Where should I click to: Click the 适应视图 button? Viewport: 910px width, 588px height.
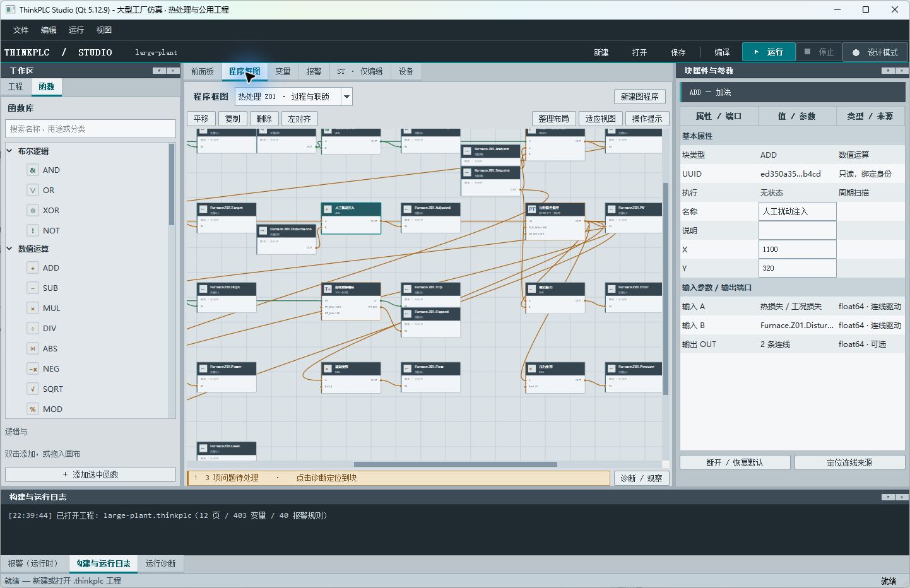tap(600, 119)
